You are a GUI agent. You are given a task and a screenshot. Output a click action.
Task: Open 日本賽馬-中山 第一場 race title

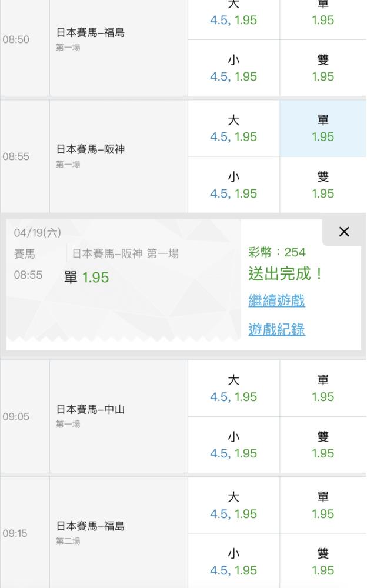click(90, 409)
